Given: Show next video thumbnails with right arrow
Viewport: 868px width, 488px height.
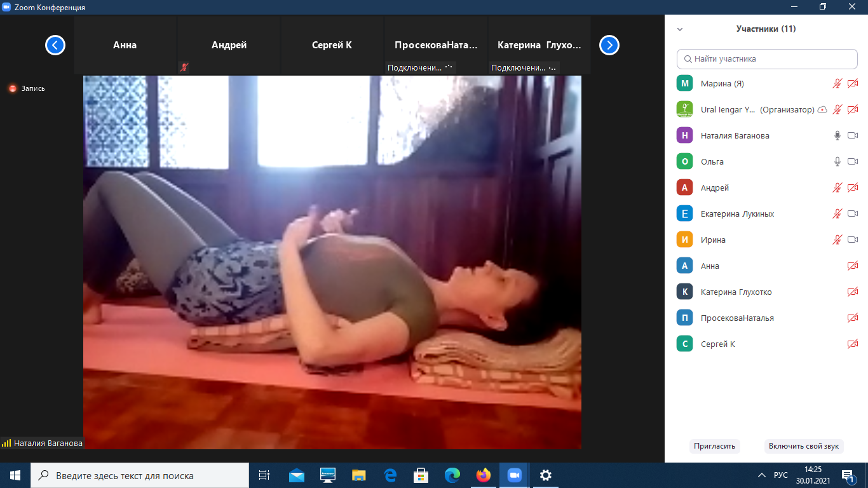Looking at the screenshot, I should (x=609, y=45).
